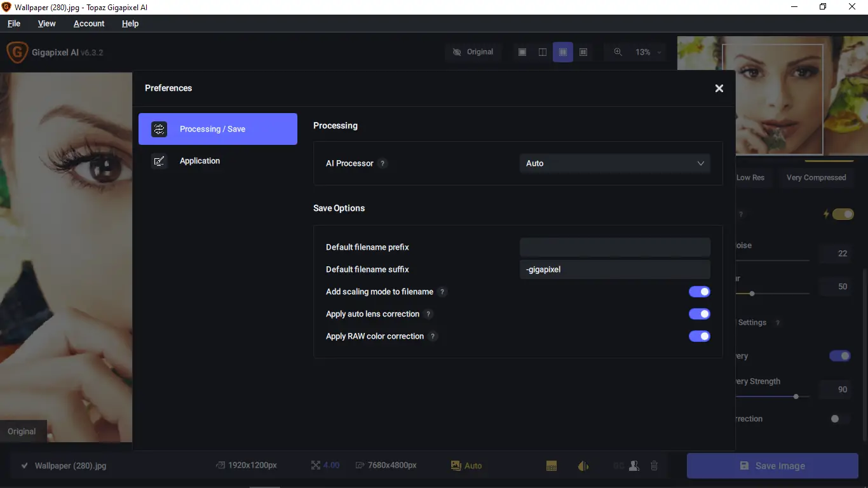Select the Low Res AI model

pyautogui.click(x=752, y=177)
